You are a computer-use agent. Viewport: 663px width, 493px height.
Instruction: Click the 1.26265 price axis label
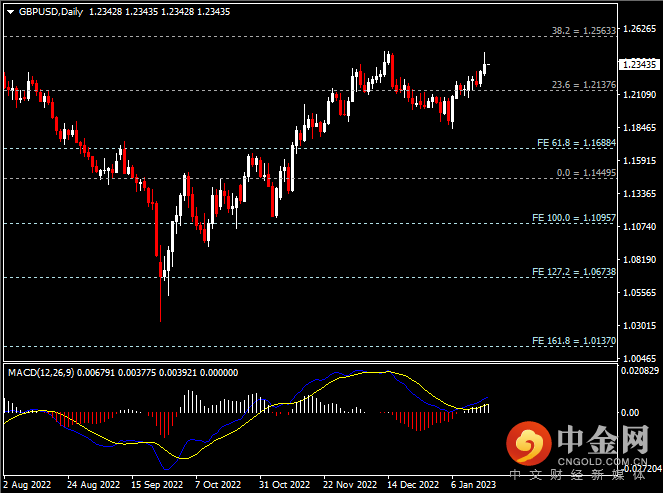pos(638,29)
